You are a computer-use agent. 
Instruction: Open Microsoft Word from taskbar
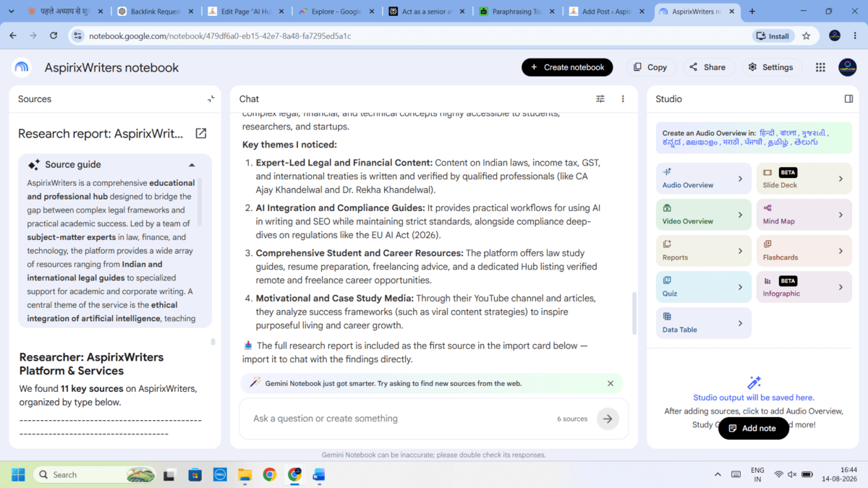[x=319, y=474]
